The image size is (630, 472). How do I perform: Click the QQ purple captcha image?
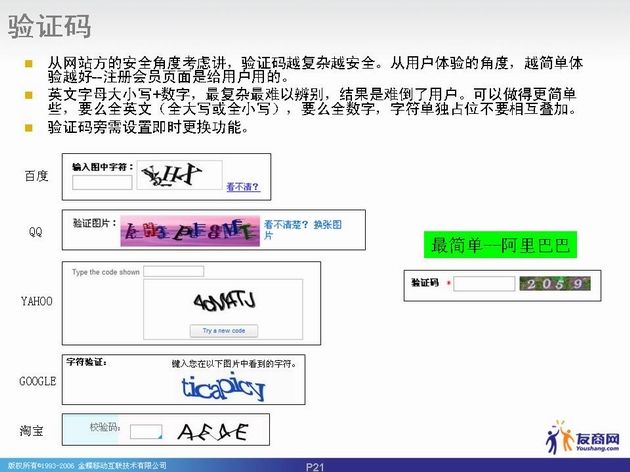pyautogui.click(x=189, y=233)
